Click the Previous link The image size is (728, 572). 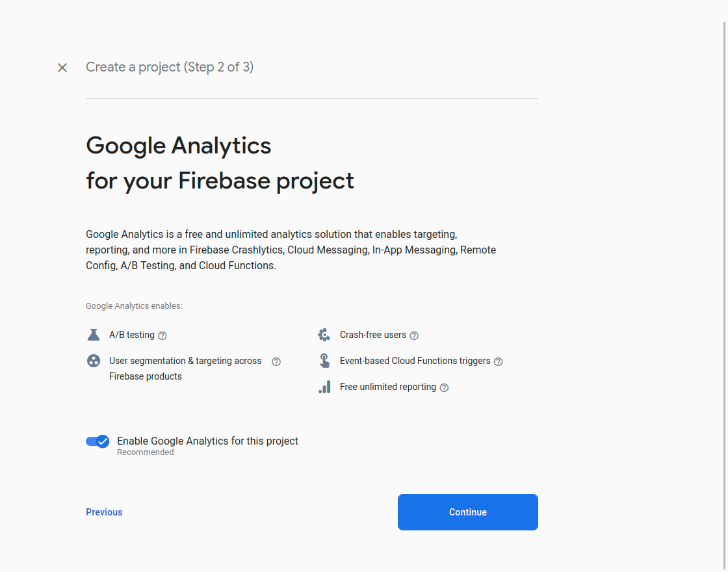click(x=104, y=512)
